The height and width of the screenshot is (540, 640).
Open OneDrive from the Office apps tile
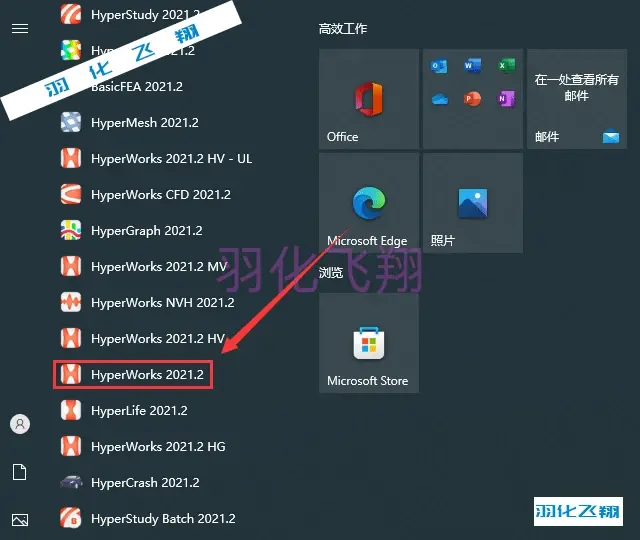pyautogui.click(x=440, y=99)
